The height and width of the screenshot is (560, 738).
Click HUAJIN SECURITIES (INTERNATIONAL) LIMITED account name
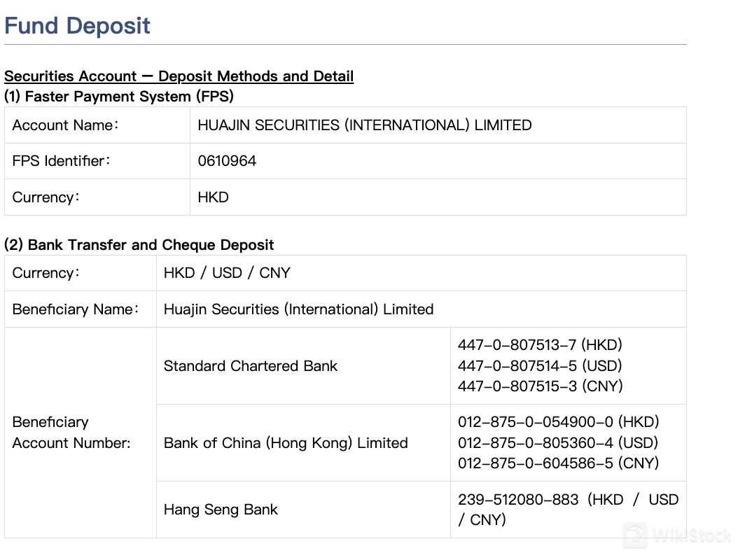tap(365, 125)
